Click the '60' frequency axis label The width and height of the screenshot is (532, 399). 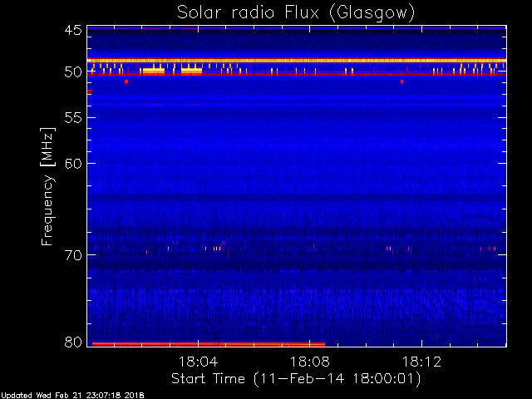(73, 163)
